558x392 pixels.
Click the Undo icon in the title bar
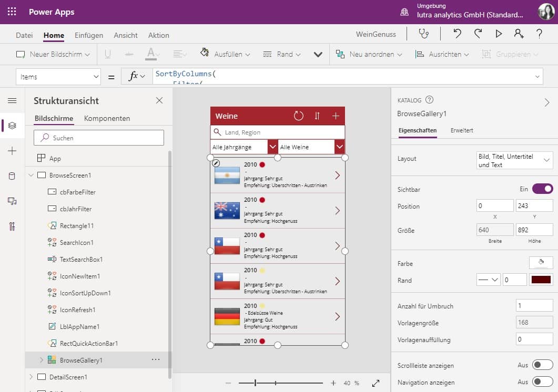pyautogui.click(x=456, y=34)
